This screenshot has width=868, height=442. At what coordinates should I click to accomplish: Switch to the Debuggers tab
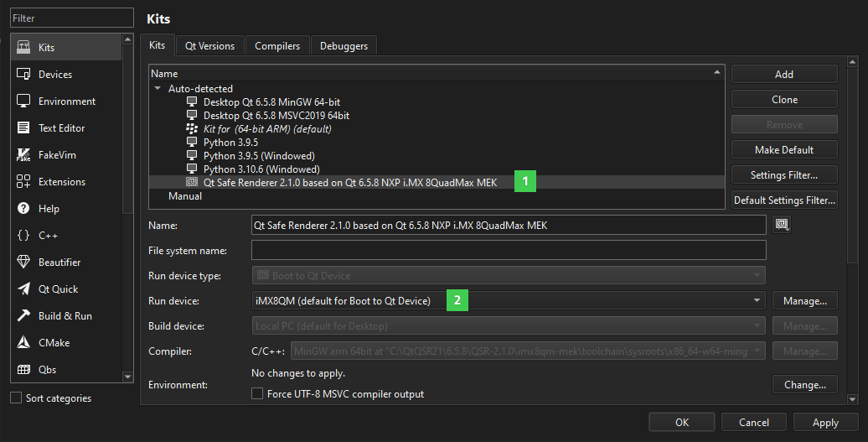click(x=344, y=46)
